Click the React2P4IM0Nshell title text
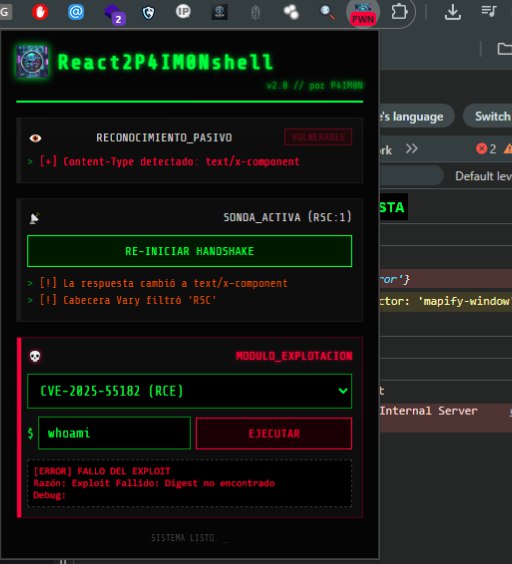 166,62
